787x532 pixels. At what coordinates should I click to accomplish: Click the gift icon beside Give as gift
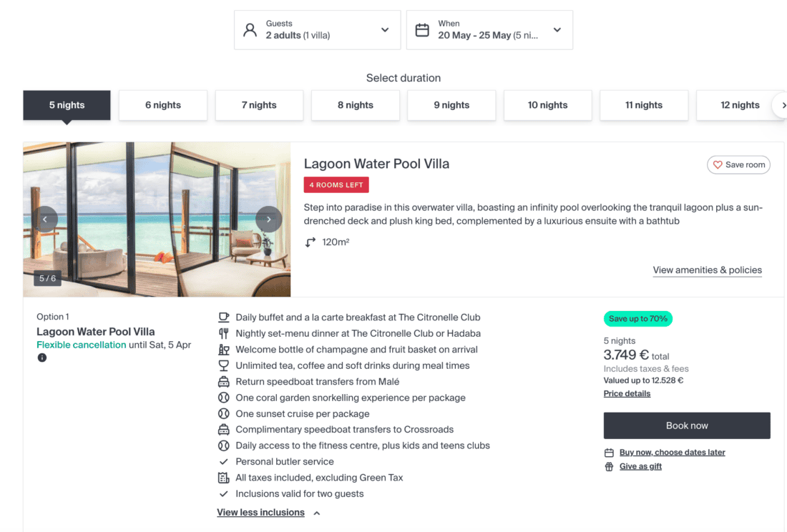[x=609, y=467]
